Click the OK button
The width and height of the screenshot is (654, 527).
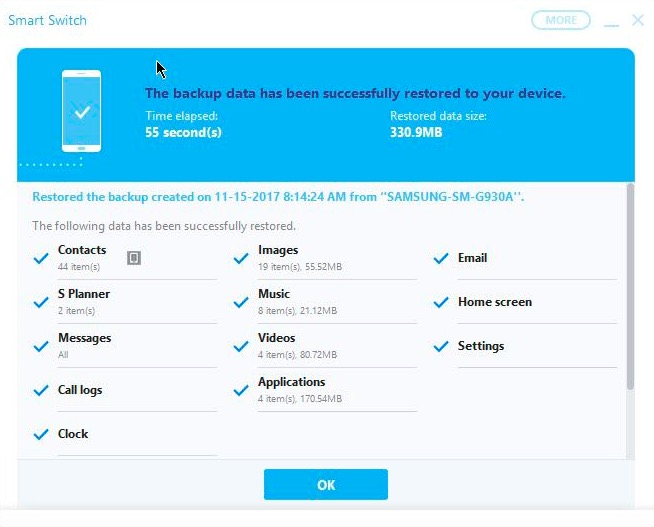[326, 484]
